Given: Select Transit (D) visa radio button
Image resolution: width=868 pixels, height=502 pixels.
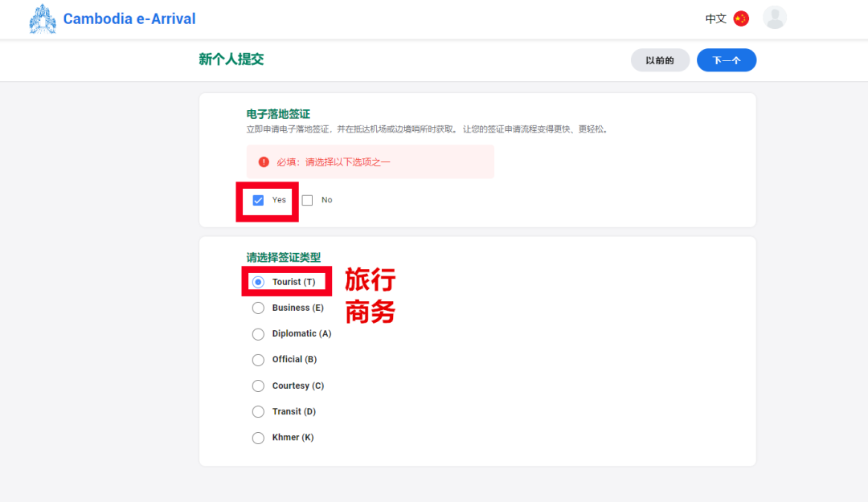Looking at the screenshot, I should pyautogui.click(x=258, y=411).
